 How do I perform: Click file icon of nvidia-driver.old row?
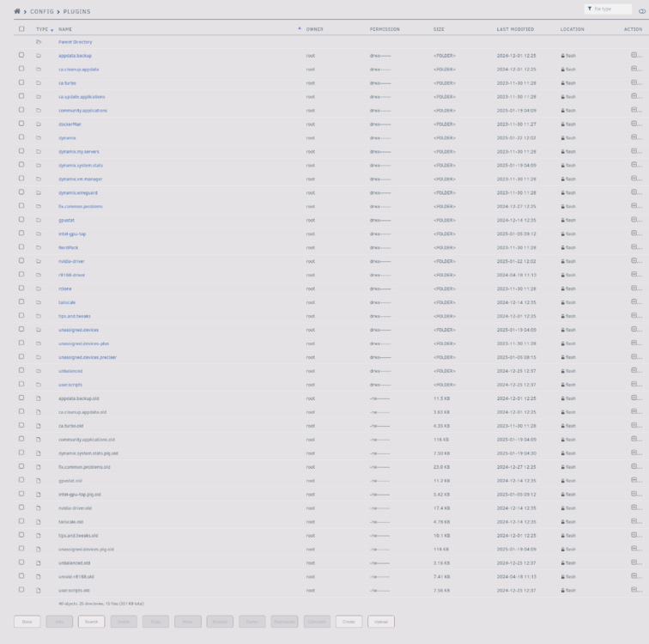pos(39,507)
